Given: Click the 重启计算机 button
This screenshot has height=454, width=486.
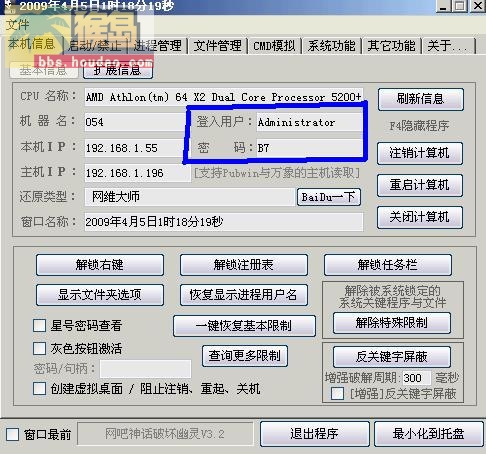Looking at the screenshot, I should (x=420, y=185).
